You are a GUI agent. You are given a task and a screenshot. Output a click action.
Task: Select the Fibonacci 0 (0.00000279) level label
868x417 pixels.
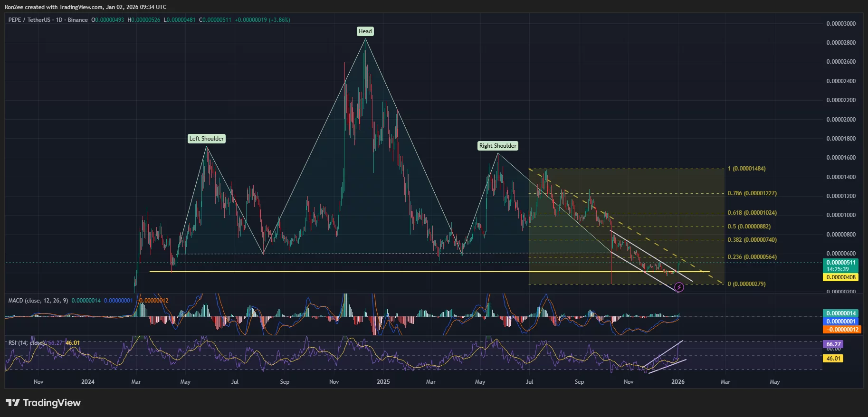click(x=746, y=284)
